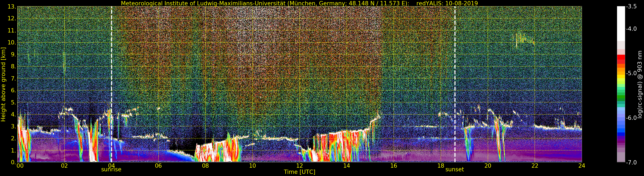Viewport: 644px width, 176px height.
Task: Click the "12." height axis tick label
Action: [x=12, y=18]
